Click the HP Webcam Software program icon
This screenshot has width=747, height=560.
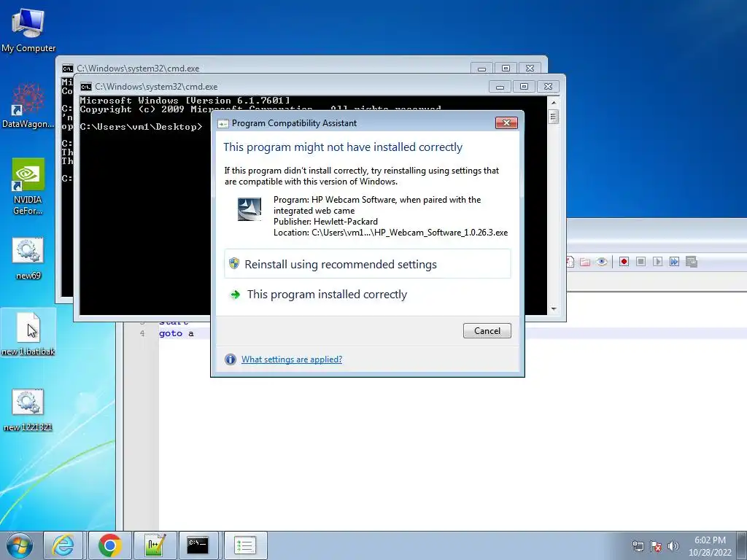pyautogui.click(x=249, y=209)
